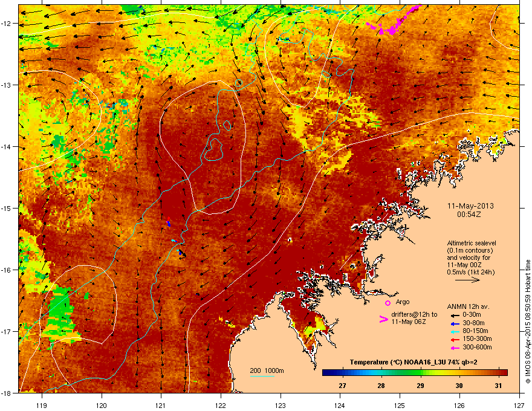Click the longitude axis label 121
The image size is (532, 411).
coord(161,405)
